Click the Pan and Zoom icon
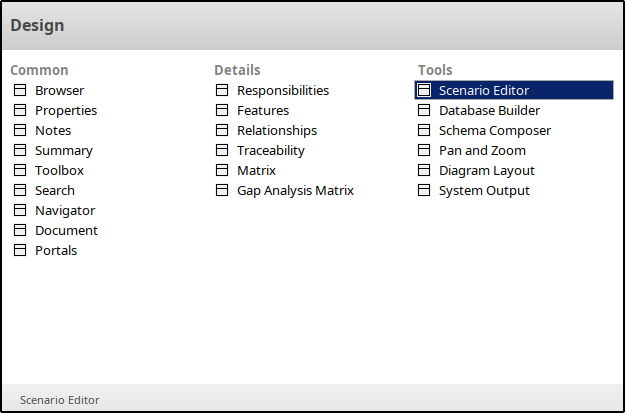 [x=424, y=150]
